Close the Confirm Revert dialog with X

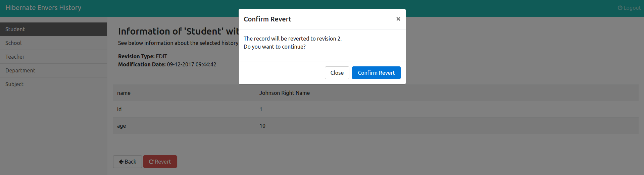coord(398,19)
